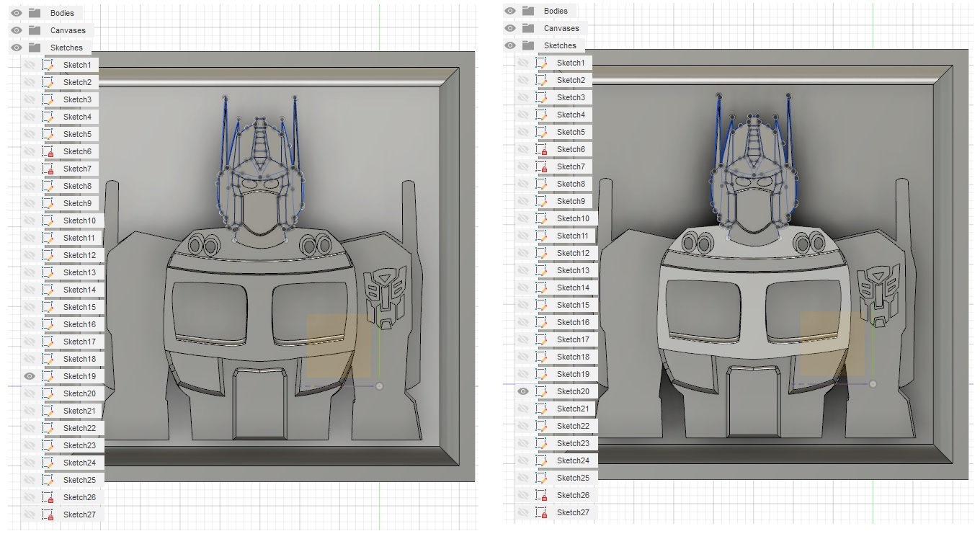Select the "Sketch20" label in right browser

(x=573, y=391)
